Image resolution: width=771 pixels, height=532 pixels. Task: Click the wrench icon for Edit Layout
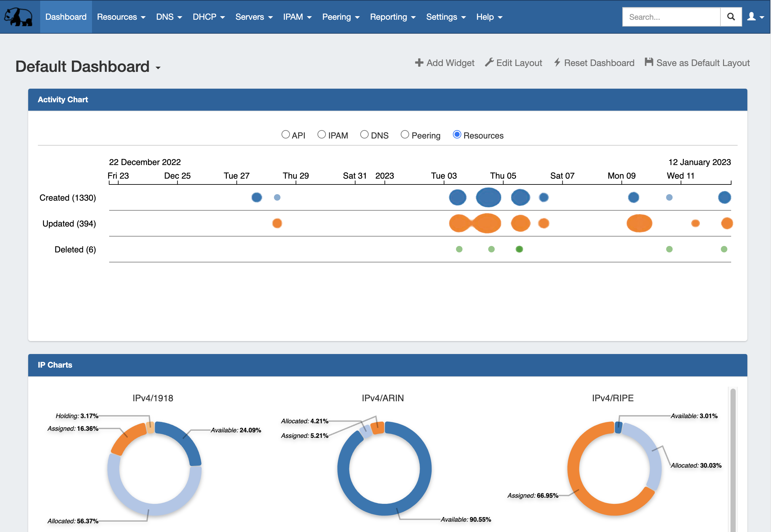click(489, 62)
